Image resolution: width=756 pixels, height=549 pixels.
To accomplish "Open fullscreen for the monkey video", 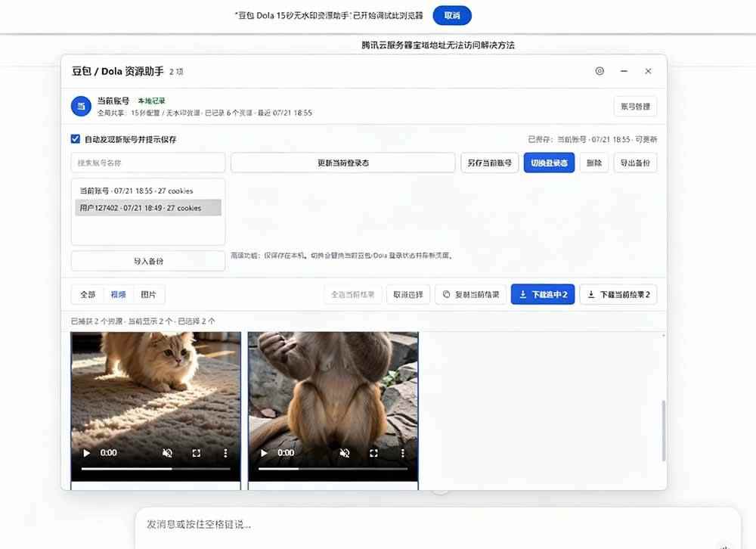I will (373, 453).
